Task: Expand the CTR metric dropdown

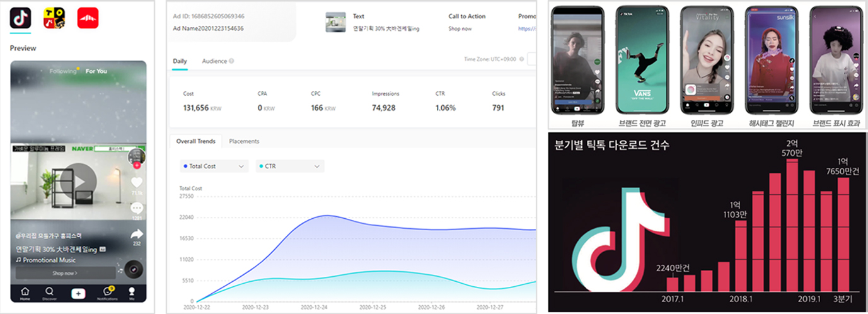Action: tap(290, 166)
